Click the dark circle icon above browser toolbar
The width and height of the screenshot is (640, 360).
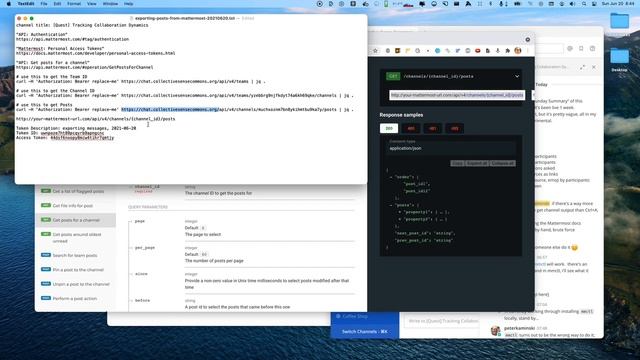(528, 40)
